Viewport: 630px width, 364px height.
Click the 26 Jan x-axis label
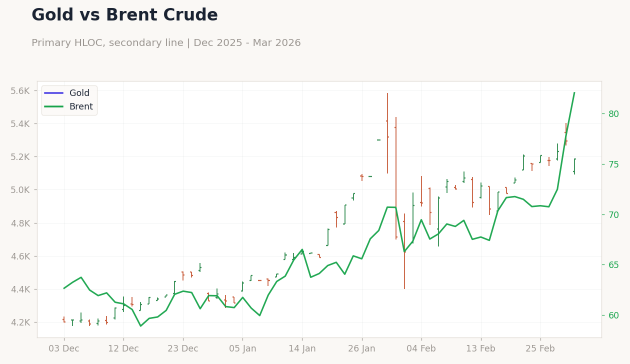pos(362,348)
